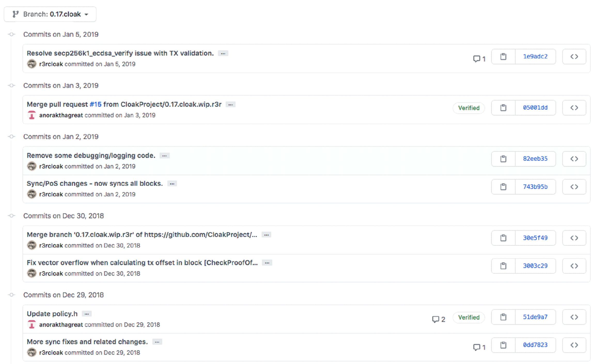600x364 pixels.
Task: Open 'Merge pull request' commit title text
Action: click(x=57, y=104)
